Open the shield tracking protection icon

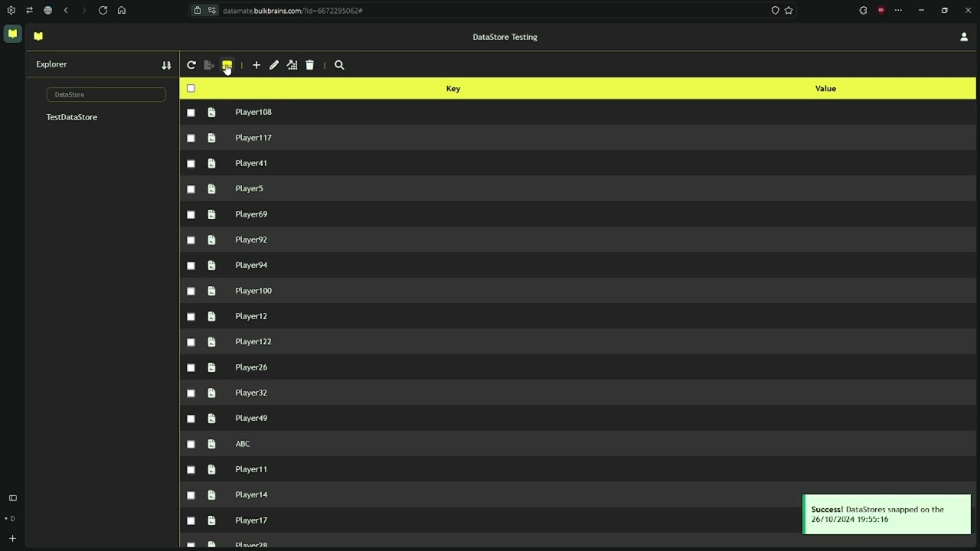pyautogui.click(x=775, y=11)
